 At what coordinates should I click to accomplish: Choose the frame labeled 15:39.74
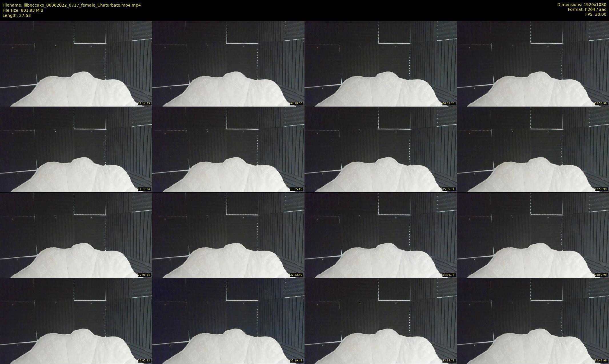pos(380,149)
